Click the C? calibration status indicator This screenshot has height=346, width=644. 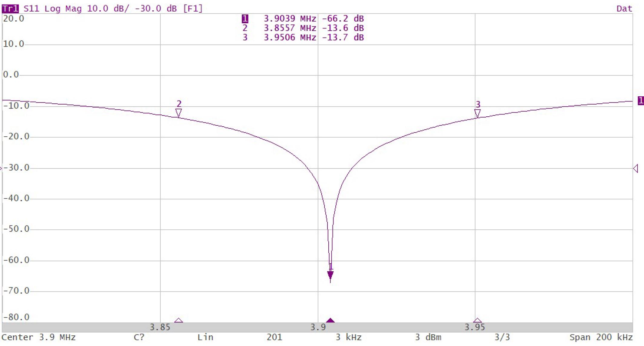point(139,338)
